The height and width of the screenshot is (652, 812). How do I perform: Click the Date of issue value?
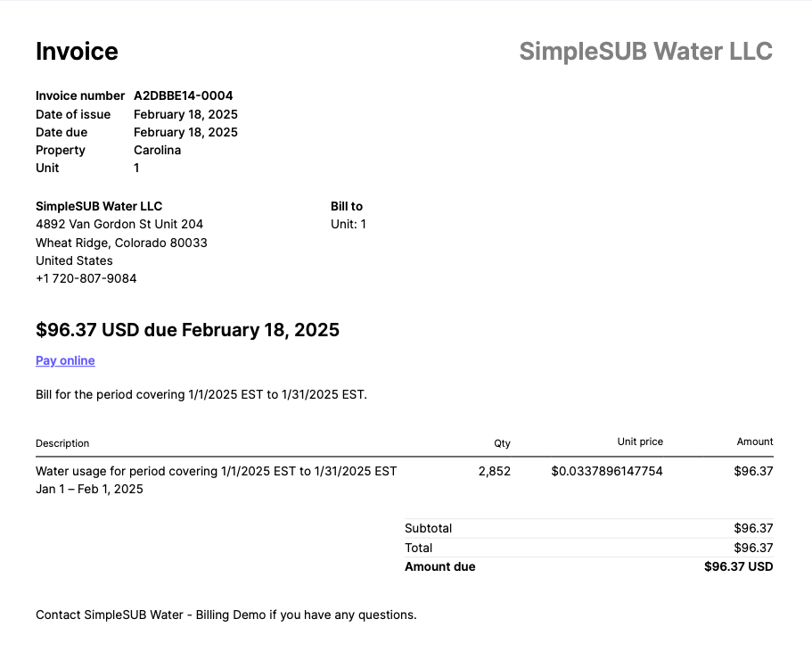point(185,114)
